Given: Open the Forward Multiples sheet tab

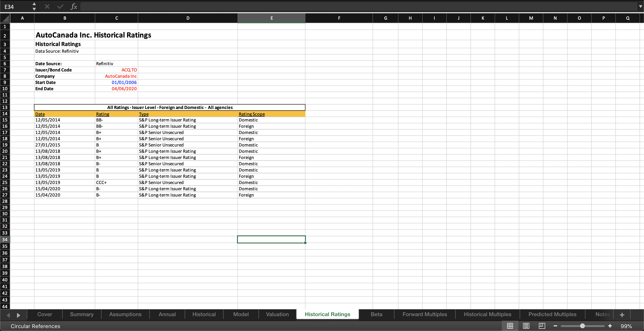Looking at the screenshot, I should pyautogui.click(x=425, y=314).
